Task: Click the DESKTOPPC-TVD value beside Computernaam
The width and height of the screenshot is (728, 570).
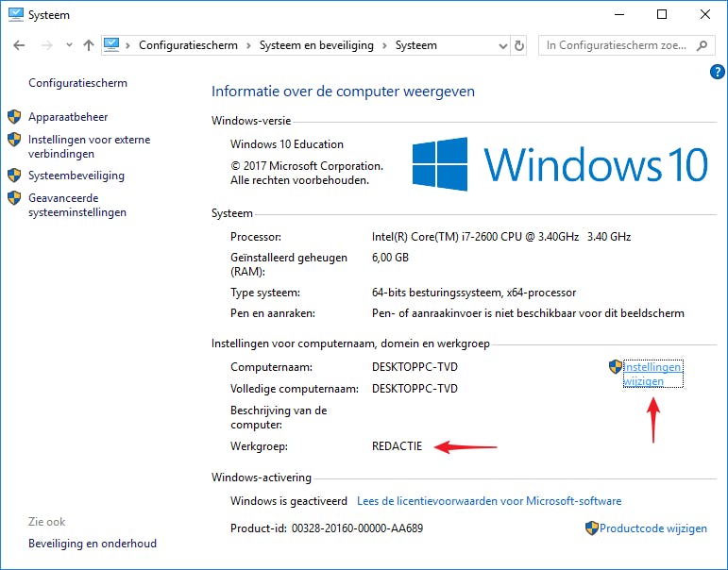Action: click(415, 367)
